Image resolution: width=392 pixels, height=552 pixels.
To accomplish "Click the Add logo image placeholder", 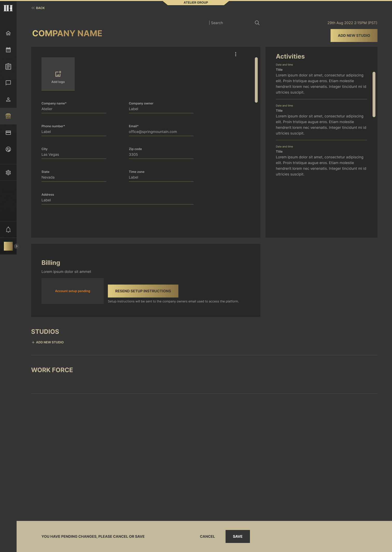I will (x=58, y=74).
